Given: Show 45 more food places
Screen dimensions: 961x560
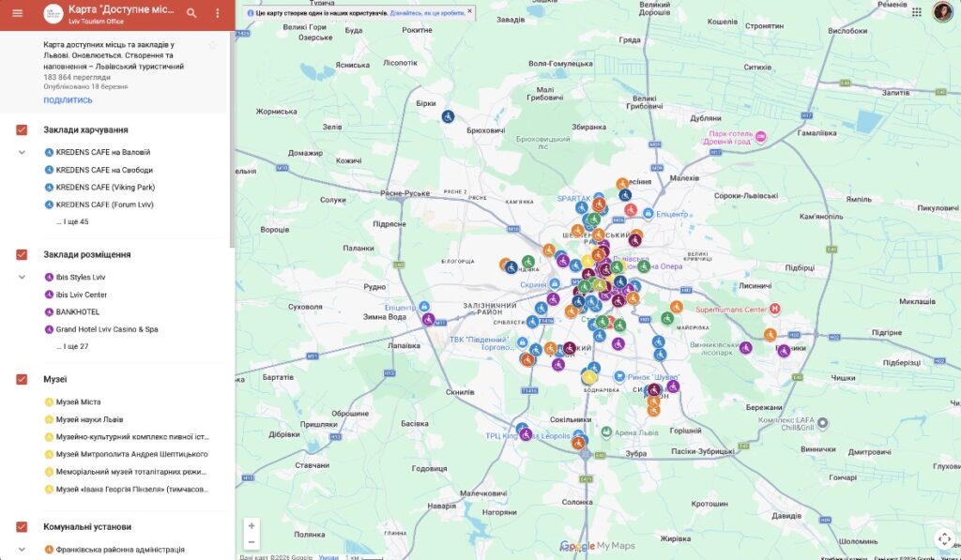Looking at the screenshot, I should [x=72, y=221].
